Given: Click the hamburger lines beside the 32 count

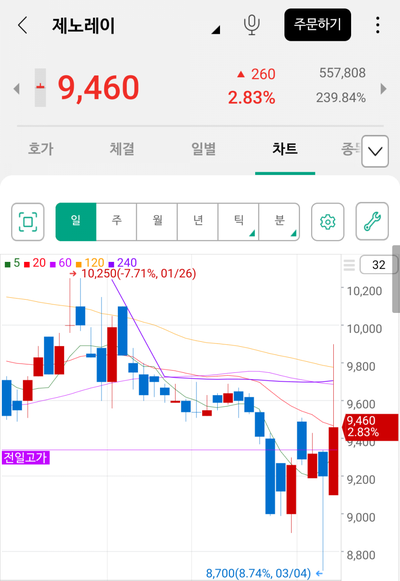Looking at the screenshot, I should pyautogui.click(x=349, y=265).
